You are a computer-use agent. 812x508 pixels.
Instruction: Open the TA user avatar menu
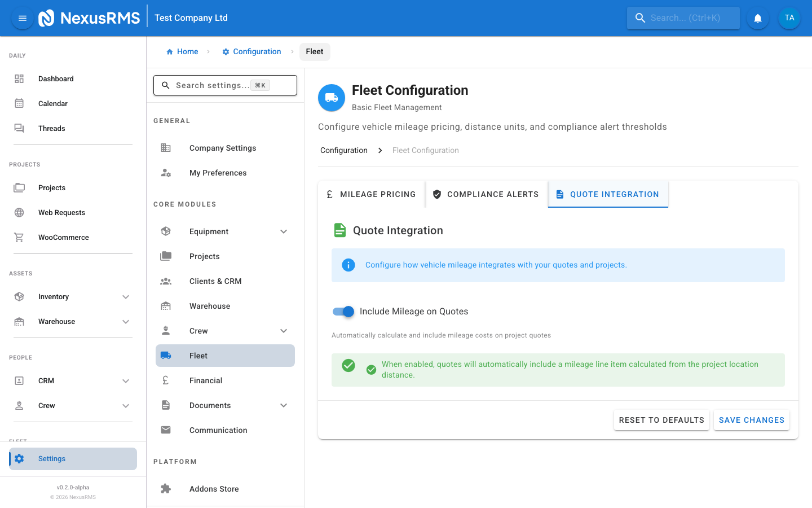(x=789, y=18)
